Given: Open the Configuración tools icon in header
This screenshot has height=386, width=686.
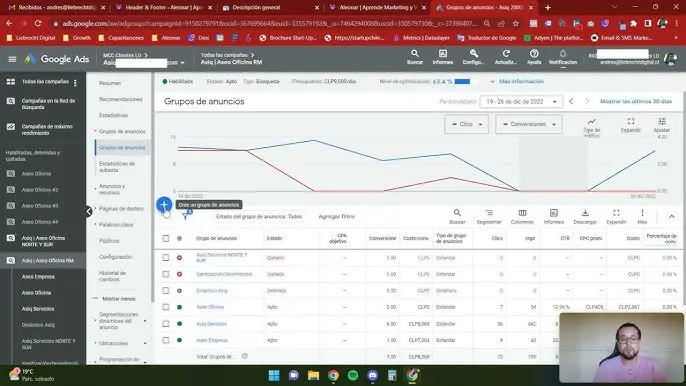Looking at the screenshot, I should click(x=473, y=57).
